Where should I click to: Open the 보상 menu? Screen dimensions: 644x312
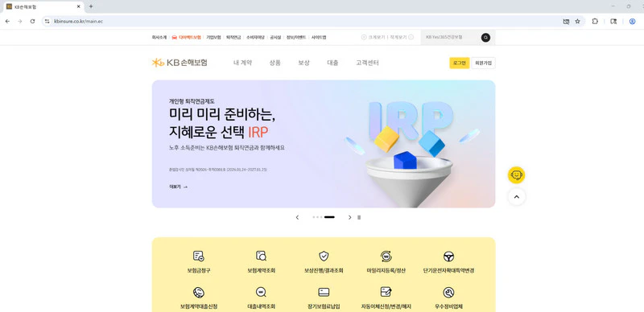tap(303, 63)
